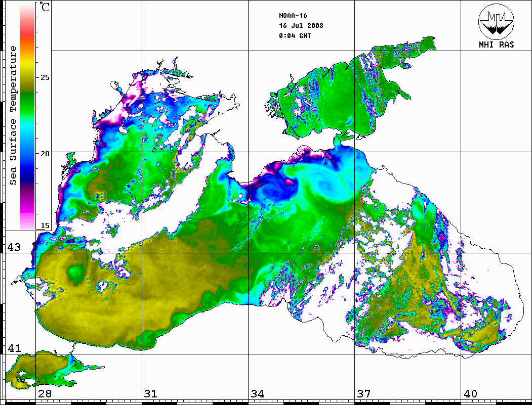
Task: Click the 'Sea Surface Temperature' vertical label
Action: click(13, 116)
